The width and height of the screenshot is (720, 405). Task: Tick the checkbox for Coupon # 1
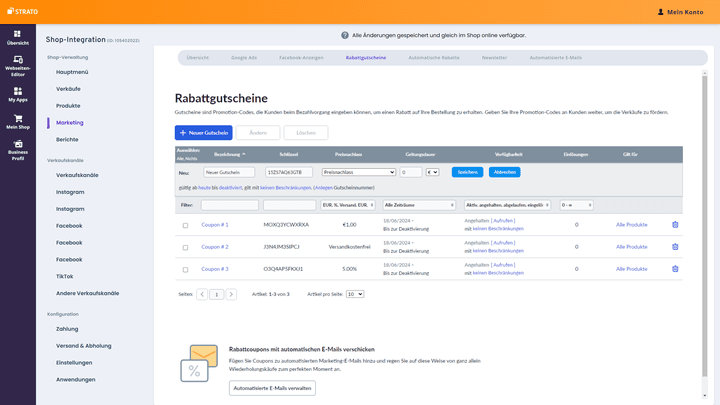point(186,225)
